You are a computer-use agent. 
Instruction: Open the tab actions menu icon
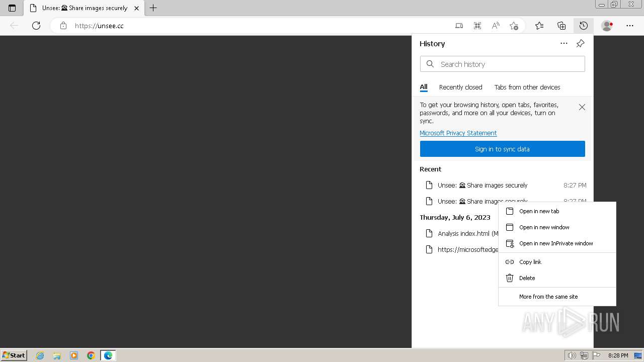click(12, 8)
